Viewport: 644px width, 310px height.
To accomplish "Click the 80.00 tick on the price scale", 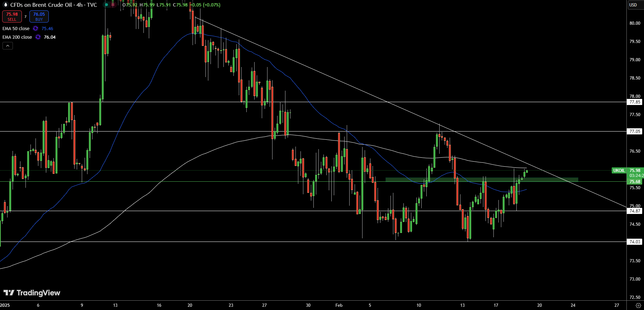I will click(635, 23).
